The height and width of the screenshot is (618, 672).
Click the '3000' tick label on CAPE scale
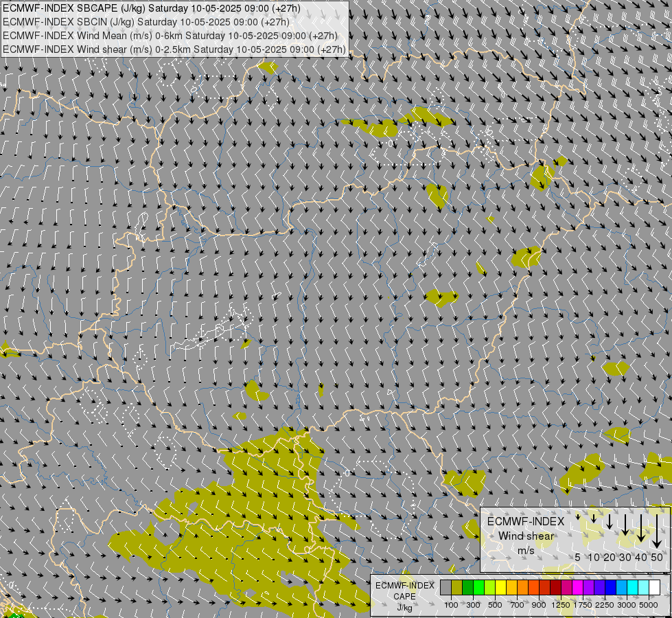point(627,605)
